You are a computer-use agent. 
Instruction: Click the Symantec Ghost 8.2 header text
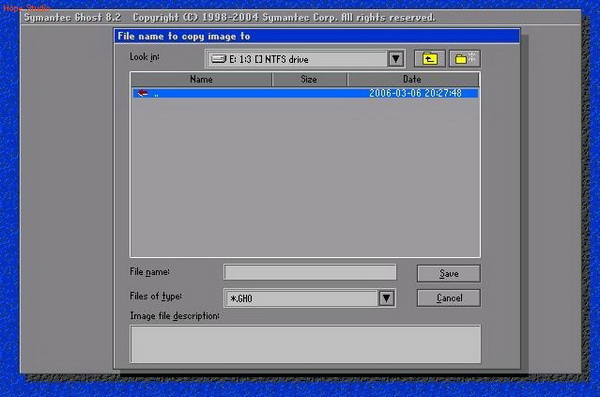[72, 18]
